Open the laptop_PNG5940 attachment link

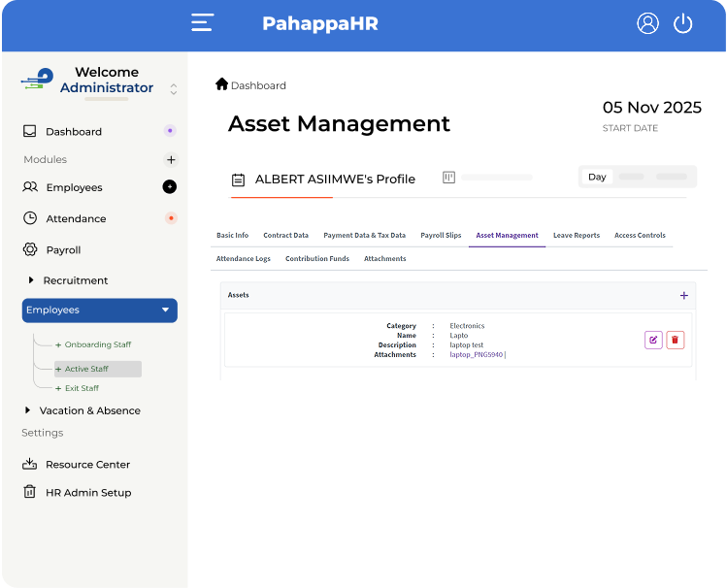(476, 355)
